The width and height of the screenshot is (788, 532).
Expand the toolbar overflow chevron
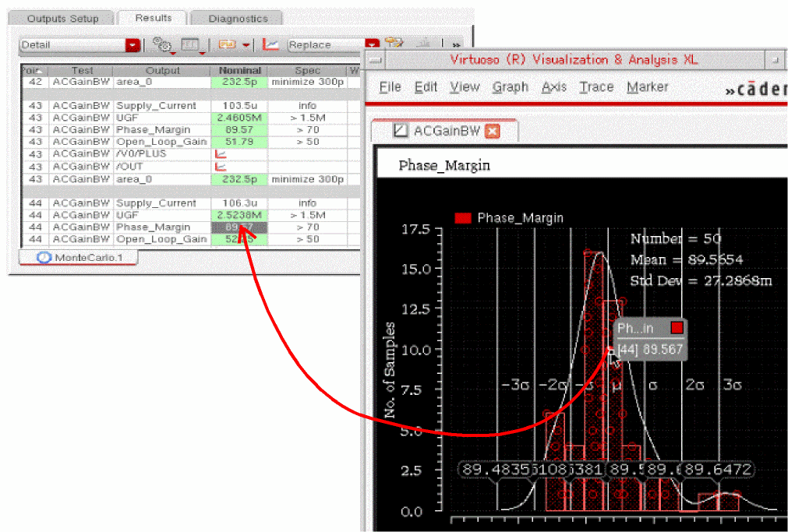click(x=456, y=45)
